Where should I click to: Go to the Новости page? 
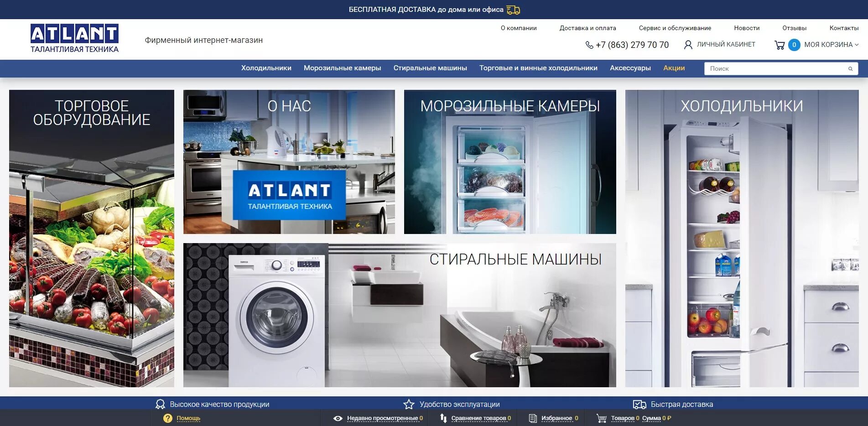click(747, 28)
